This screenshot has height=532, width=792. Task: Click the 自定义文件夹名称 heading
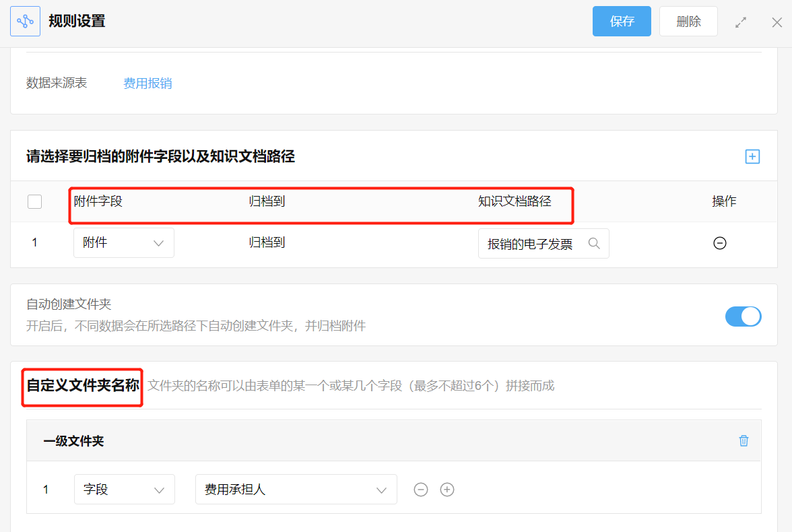click(x=83, y=385)
